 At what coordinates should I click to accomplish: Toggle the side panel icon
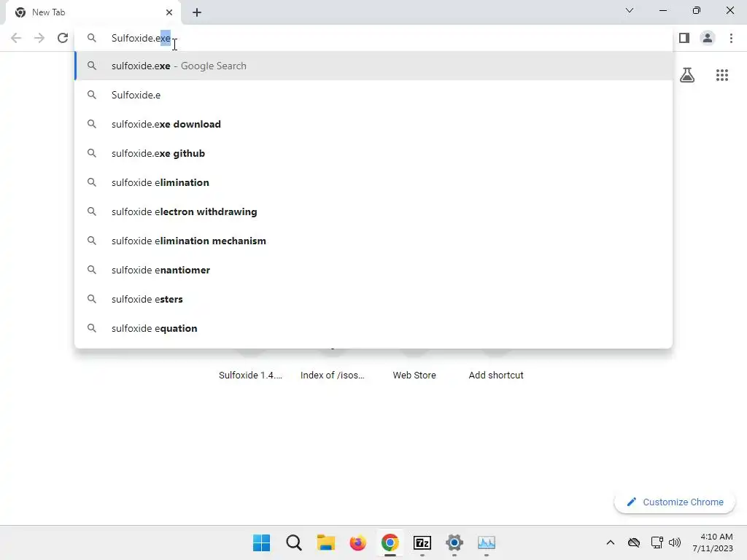tap(684, 38)
